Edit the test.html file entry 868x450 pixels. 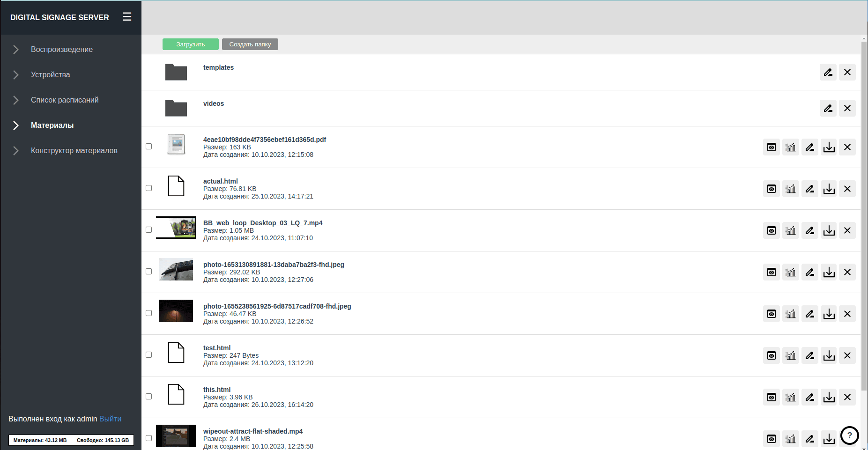tap(809, 356)
